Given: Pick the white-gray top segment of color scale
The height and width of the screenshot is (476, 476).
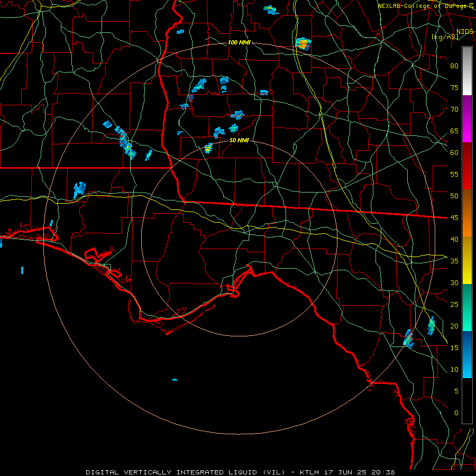Looking at the screenshot, I should tap(467, 71).
